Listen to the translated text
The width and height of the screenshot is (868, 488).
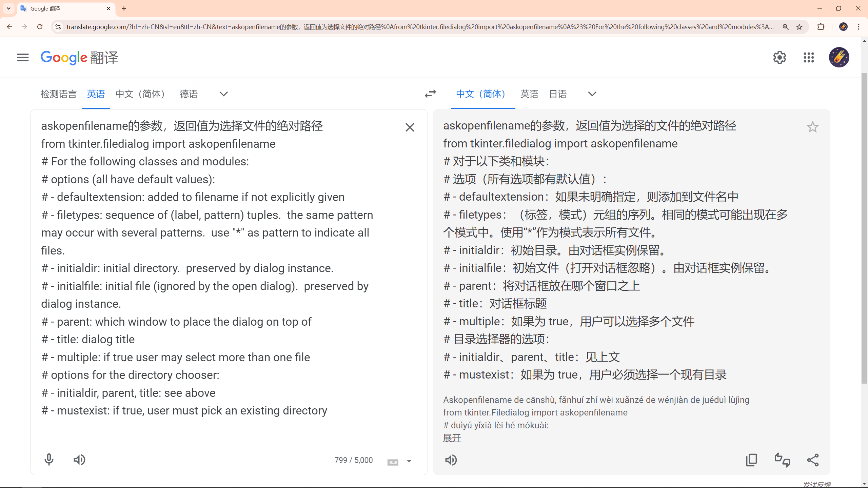coord(451,460)
